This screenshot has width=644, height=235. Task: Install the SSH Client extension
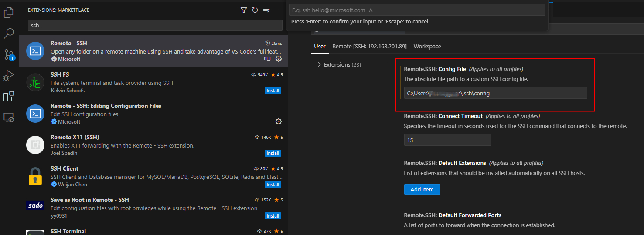coord(273,185)
